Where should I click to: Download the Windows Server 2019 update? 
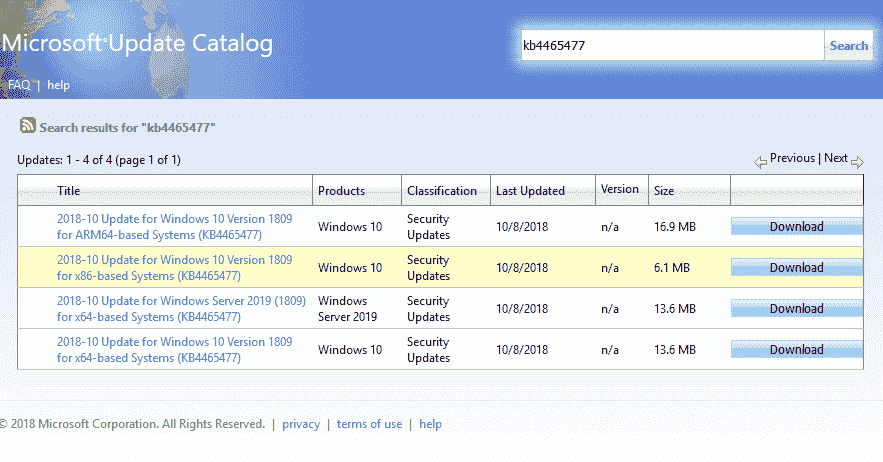pos(797,309)
